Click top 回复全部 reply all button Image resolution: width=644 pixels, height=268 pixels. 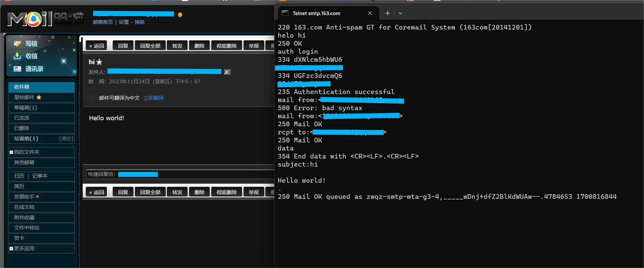pos(150,46)
